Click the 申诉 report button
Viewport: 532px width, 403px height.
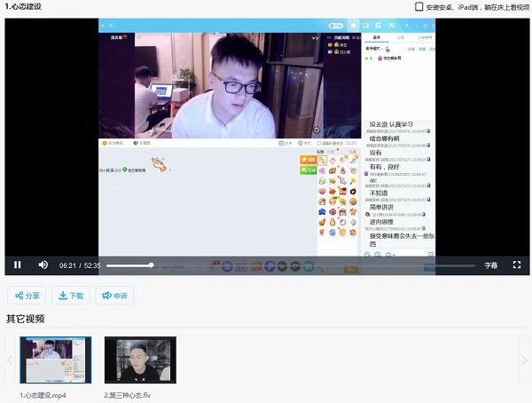tap(114, 296)
